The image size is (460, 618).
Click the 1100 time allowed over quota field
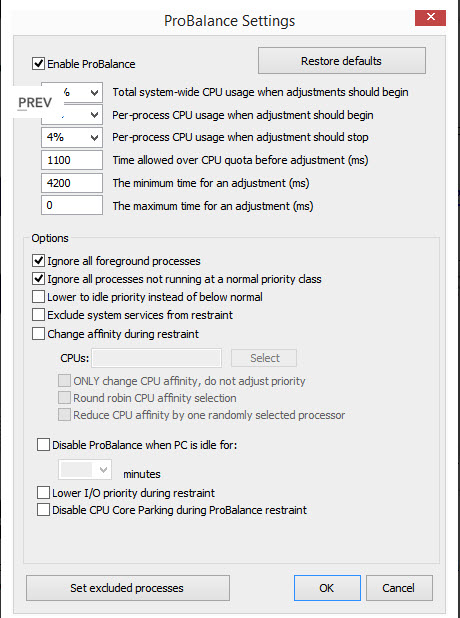click(72, 160)
